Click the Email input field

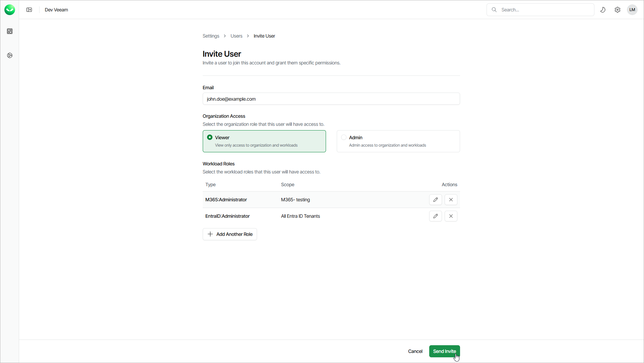pos(331,99)
